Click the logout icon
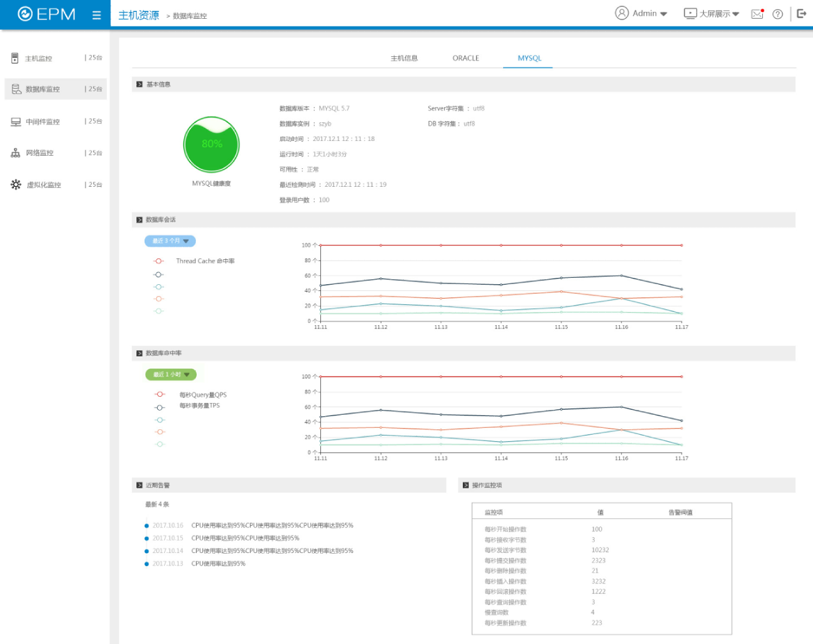 tap(802, 13)
